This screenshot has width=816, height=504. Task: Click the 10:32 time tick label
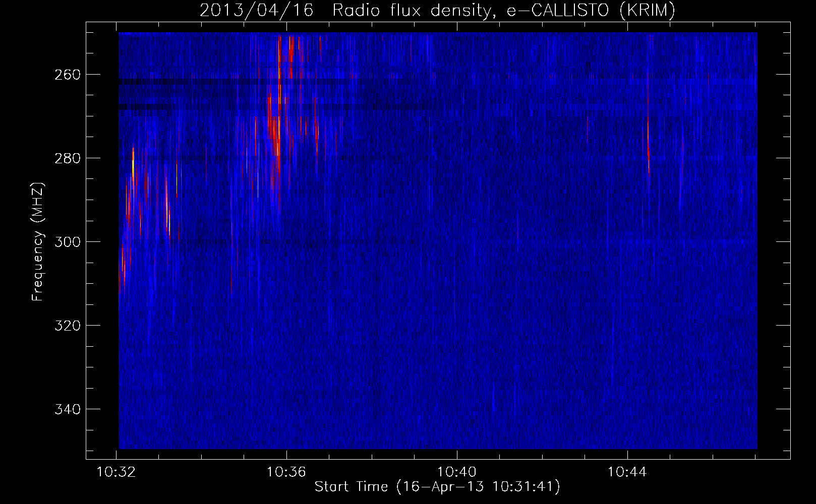116,472
